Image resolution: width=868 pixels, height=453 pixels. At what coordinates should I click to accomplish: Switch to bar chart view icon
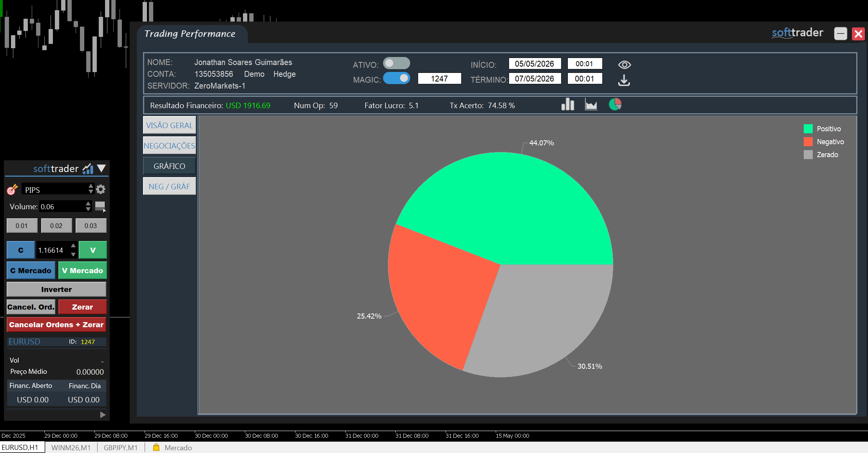pyautogui.click(x=567, y=105)
